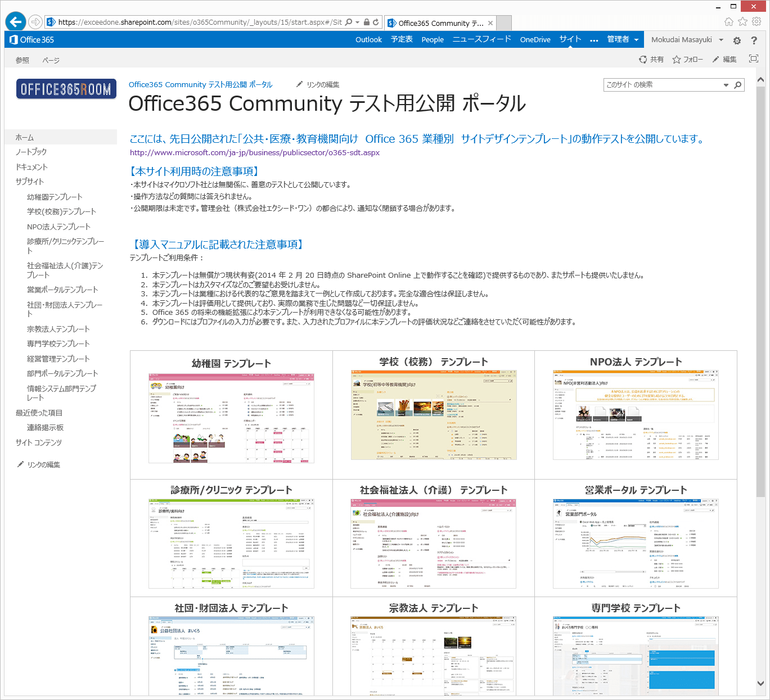Image resolution: width=770 pixels, height=700 pixels.
Task: Open the browser tools gear icon
Action: click(757, 22)
